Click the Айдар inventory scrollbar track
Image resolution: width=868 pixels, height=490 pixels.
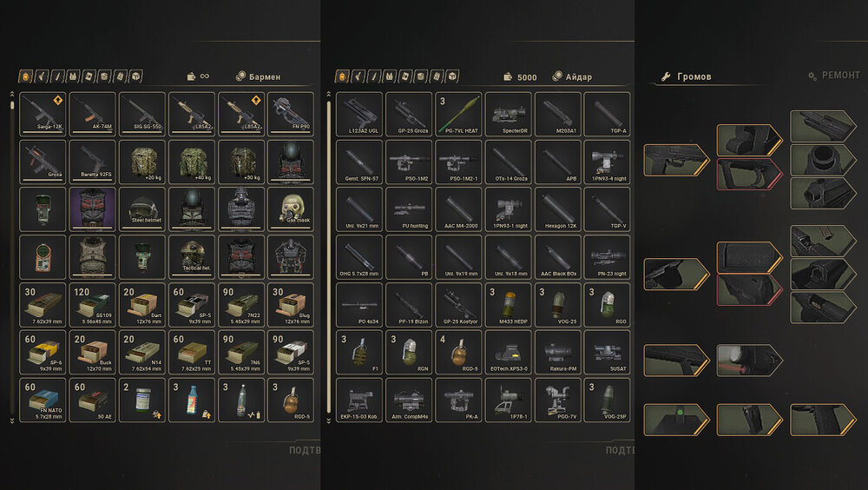pyautogui.click(x=329, y=258)
